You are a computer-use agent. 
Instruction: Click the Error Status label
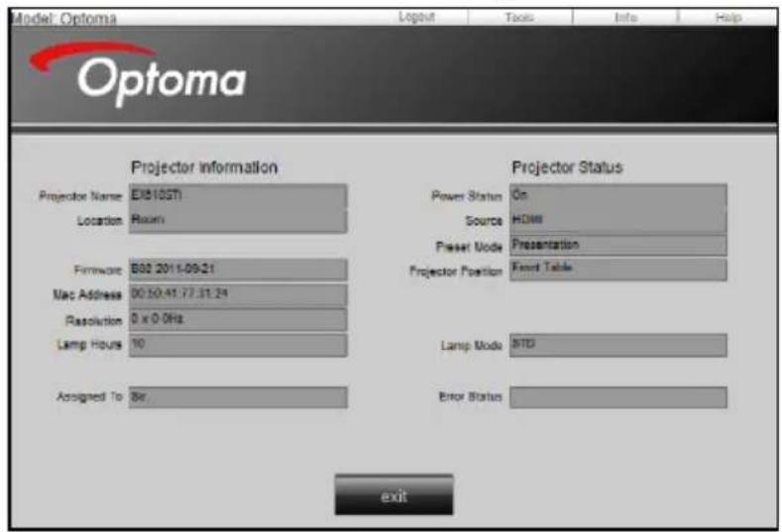click(x=471, y=397)
